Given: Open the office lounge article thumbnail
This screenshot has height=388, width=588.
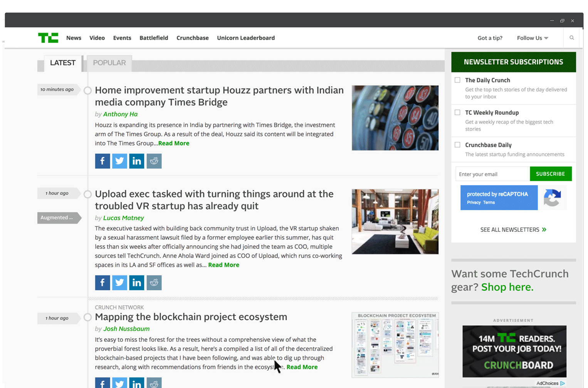Looking at the screenshot, I should tap(395, 221).
